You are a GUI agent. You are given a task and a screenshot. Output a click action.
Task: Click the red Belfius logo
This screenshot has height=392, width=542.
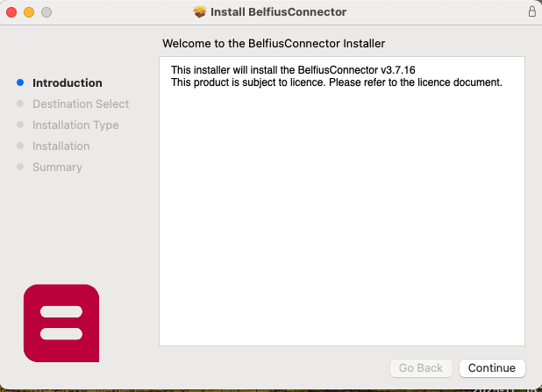(x=61, y=323)
